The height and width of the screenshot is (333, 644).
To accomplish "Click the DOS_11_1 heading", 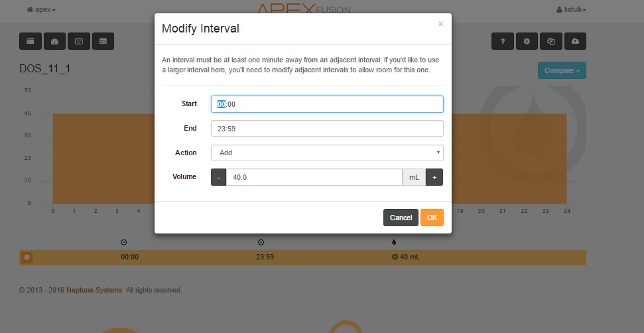I will 44,68.
